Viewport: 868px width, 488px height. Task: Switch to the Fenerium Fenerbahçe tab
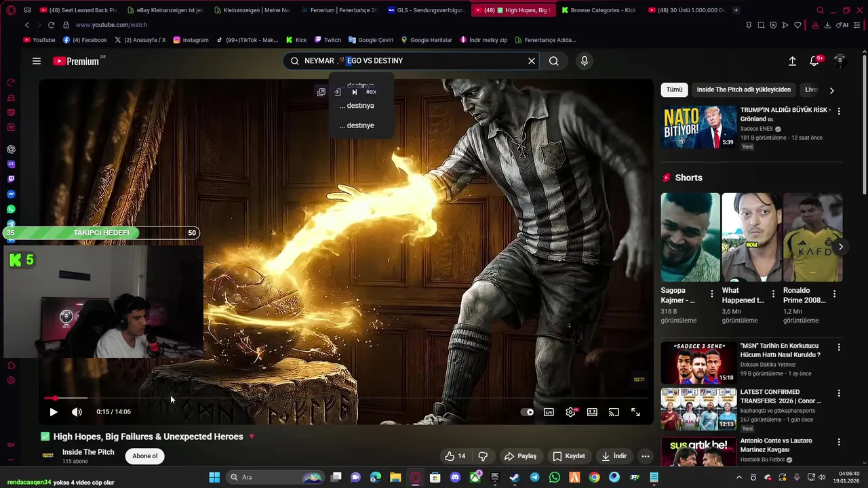click(339, 10)
